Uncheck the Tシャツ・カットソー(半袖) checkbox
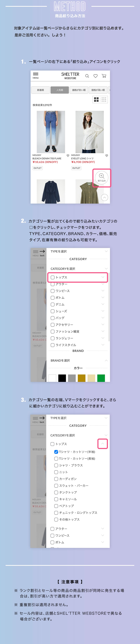The width and height of the screenshot is (140, 644). [56, 452]
